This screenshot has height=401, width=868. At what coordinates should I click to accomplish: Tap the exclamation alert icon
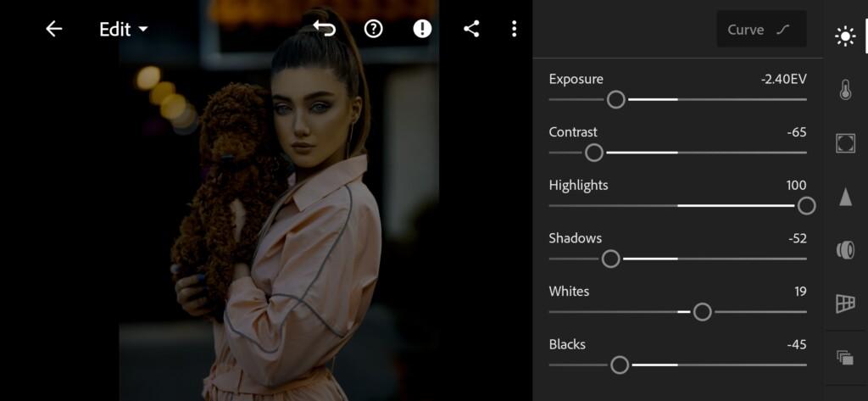pyautogui.click(x=422, y=29)
